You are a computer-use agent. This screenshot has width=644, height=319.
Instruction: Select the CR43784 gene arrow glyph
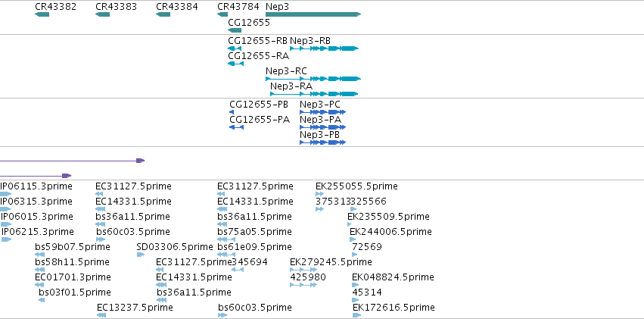click(x=222, y=14)
